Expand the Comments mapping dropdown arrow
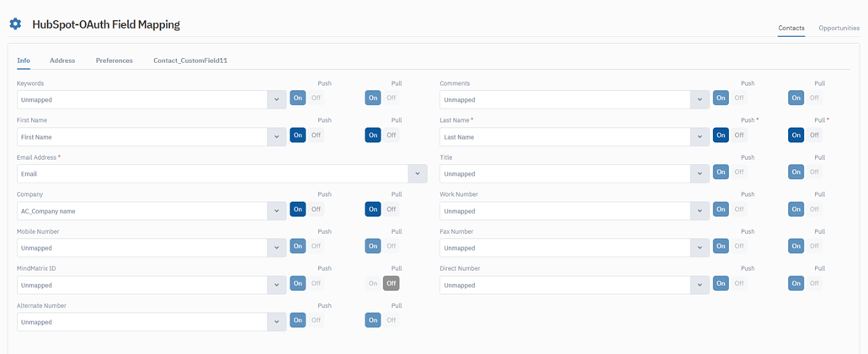Screen dimensions: 868x354 pyautogui.click(x=700, y=100)
